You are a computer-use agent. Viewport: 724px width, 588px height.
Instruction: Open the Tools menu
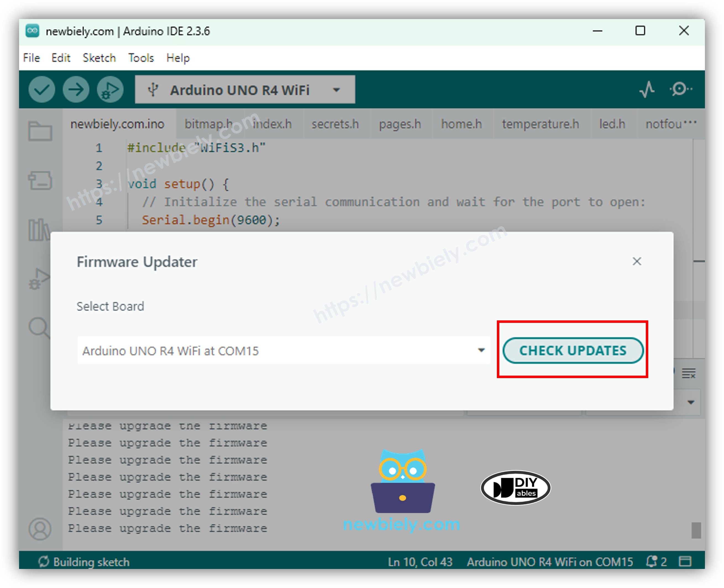141,57
